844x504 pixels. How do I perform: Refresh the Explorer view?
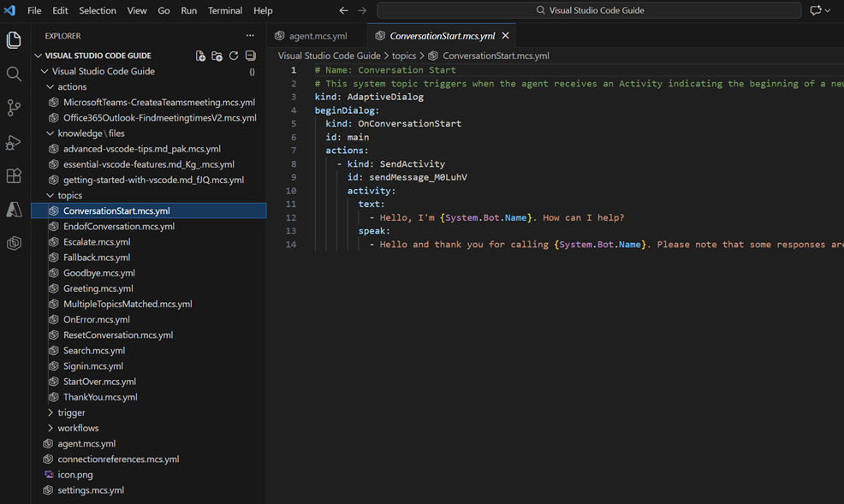[233, 55]
